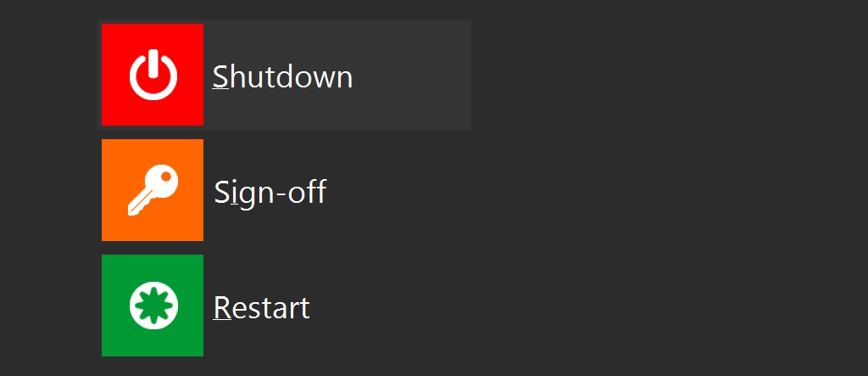Shut down via the Shutdown option

[285, 75]
